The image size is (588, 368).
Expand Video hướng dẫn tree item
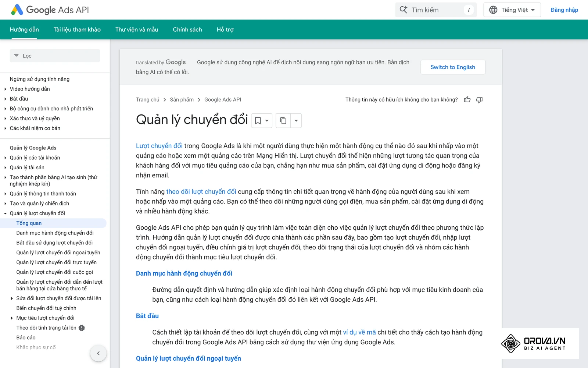[5, 89]
